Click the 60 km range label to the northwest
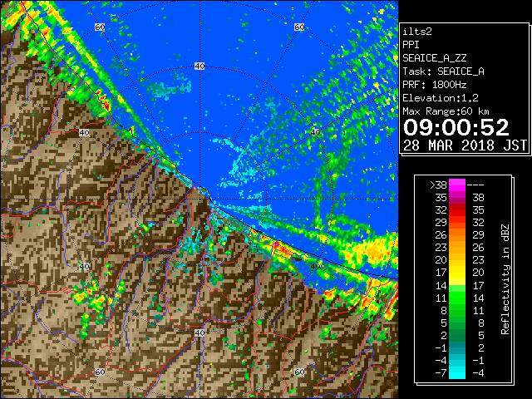The width and height of the screenshot is (532, 399). (x=100, y=27)
